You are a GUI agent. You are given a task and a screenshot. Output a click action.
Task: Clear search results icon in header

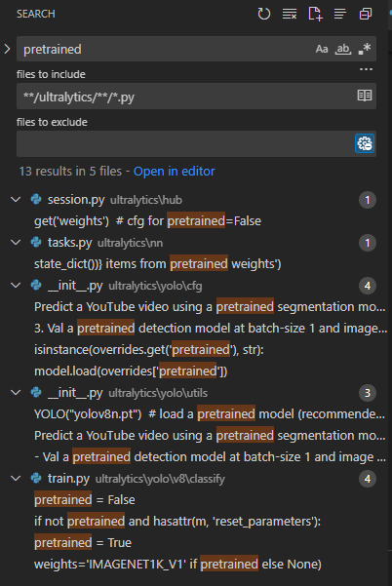click(x=290, y=14)
